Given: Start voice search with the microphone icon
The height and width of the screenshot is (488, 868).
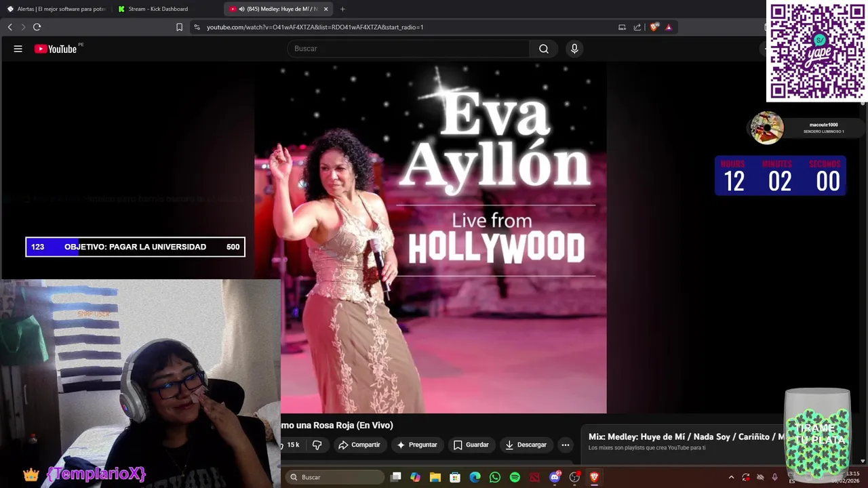Looking at the screenshot, I should point(574,49).
